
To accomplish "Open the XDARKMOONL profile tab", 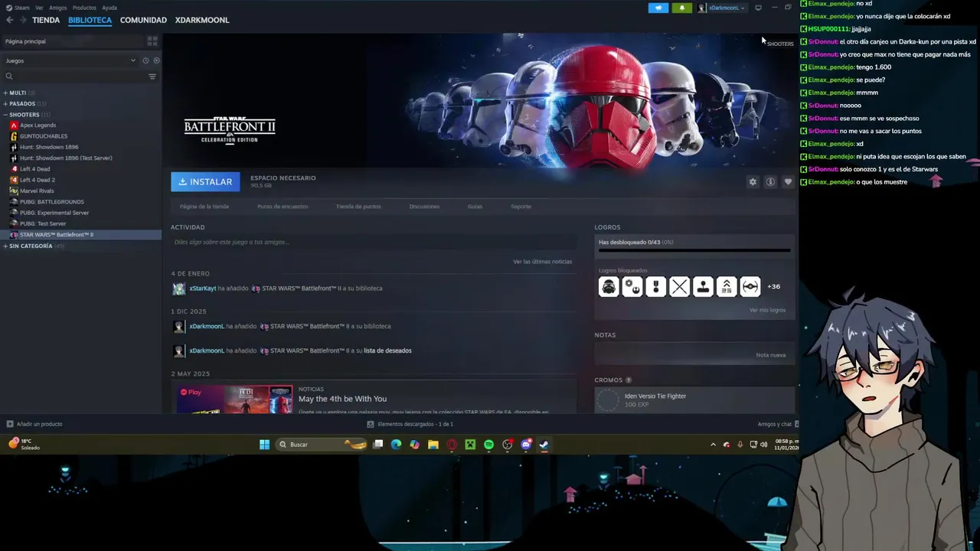I will click(202, 20).
